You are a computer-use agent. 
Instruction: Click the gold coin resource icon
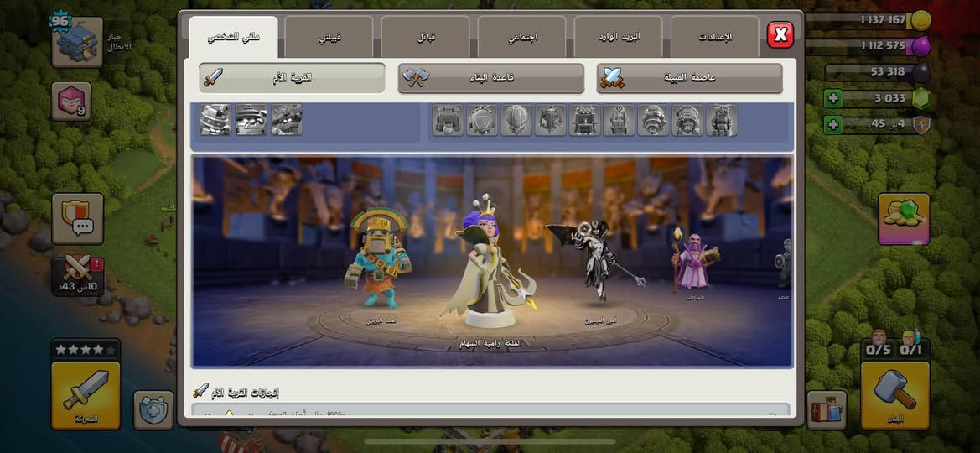[x=920, y=20]
